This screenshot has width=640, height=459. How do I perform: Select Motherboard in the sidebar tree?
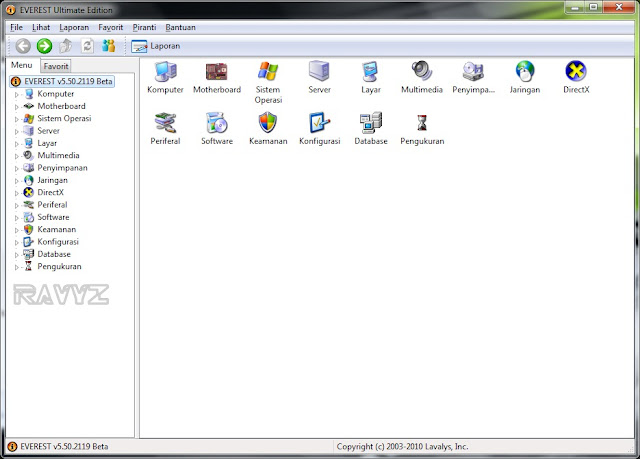[61, 106]
